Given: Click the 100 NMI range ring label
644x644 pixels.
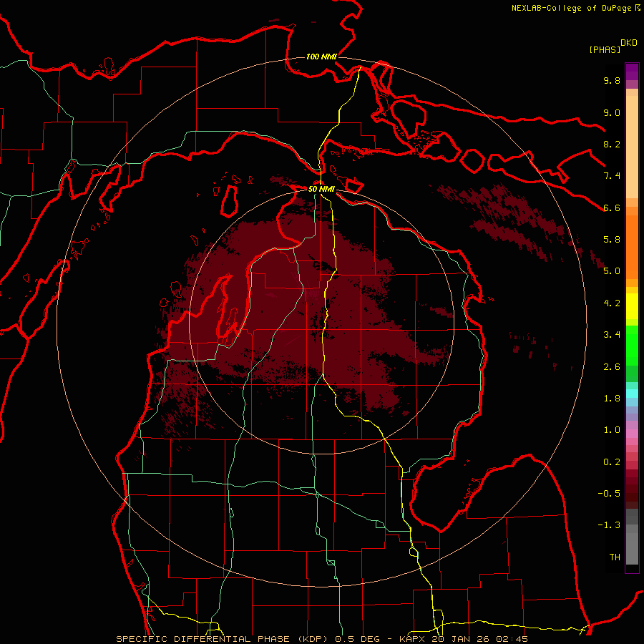Looking at the screenshot, I should [321, 57].
